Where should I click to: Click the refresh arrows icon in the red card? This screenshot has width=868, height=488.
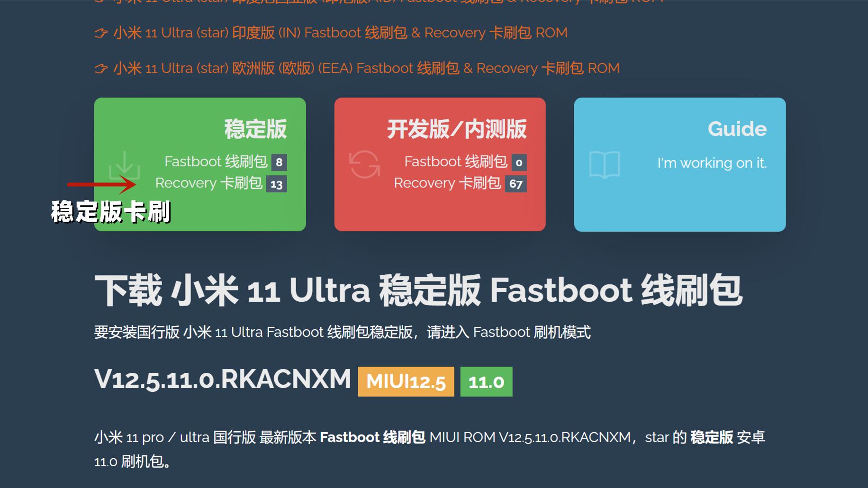364,164
